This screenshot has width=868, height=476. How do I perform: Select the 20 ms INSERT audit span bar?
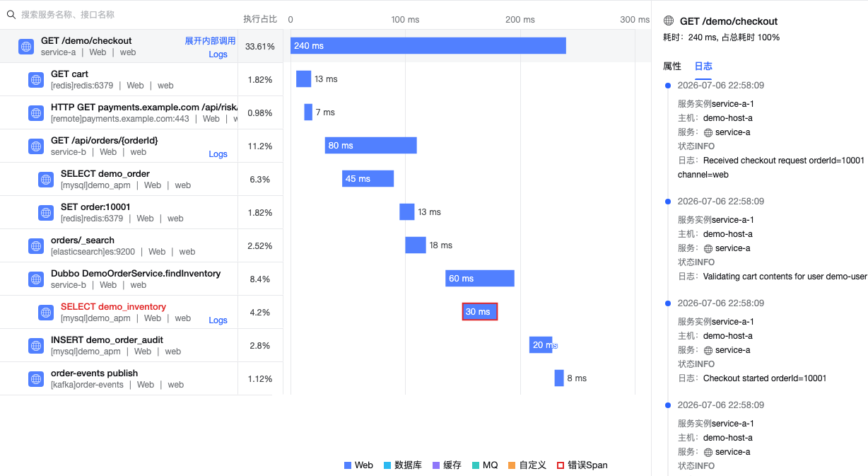click(x=541, y=345)
